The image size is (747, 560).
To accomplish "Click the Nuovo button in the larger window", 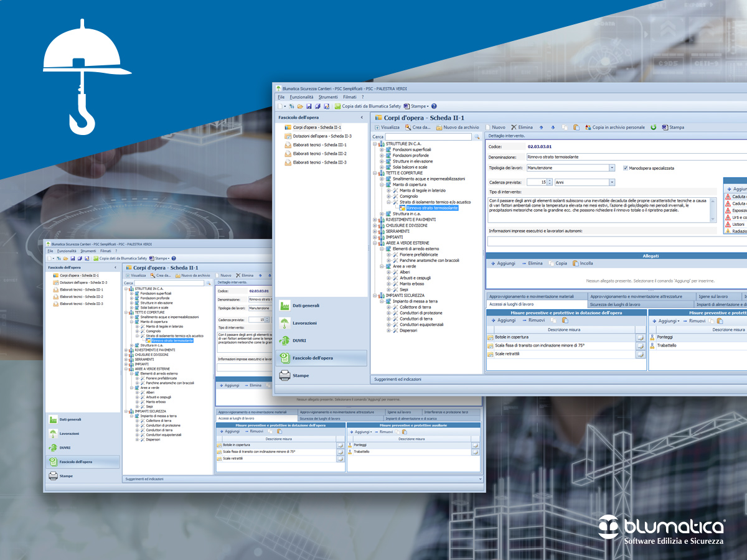I will [495, 127].
